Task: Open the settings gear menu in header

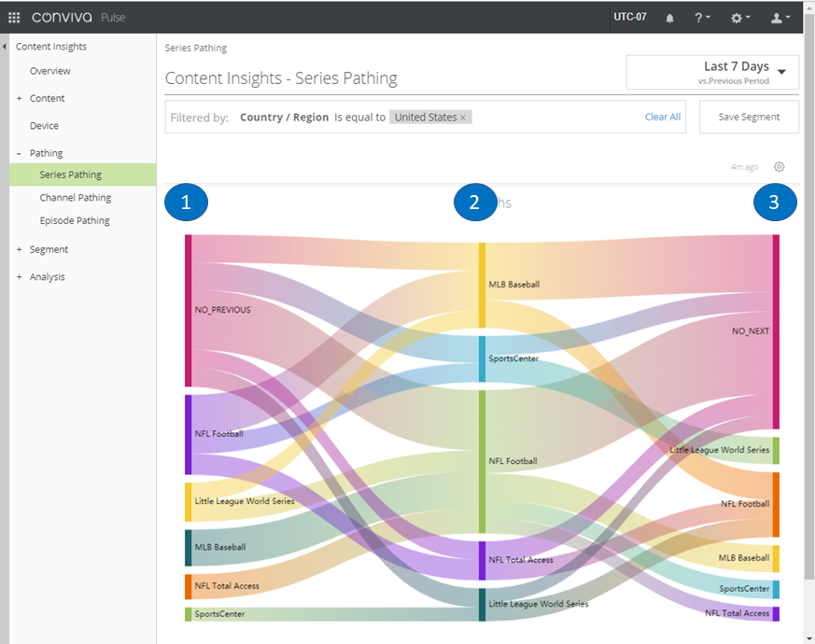Action: (740, 18)
